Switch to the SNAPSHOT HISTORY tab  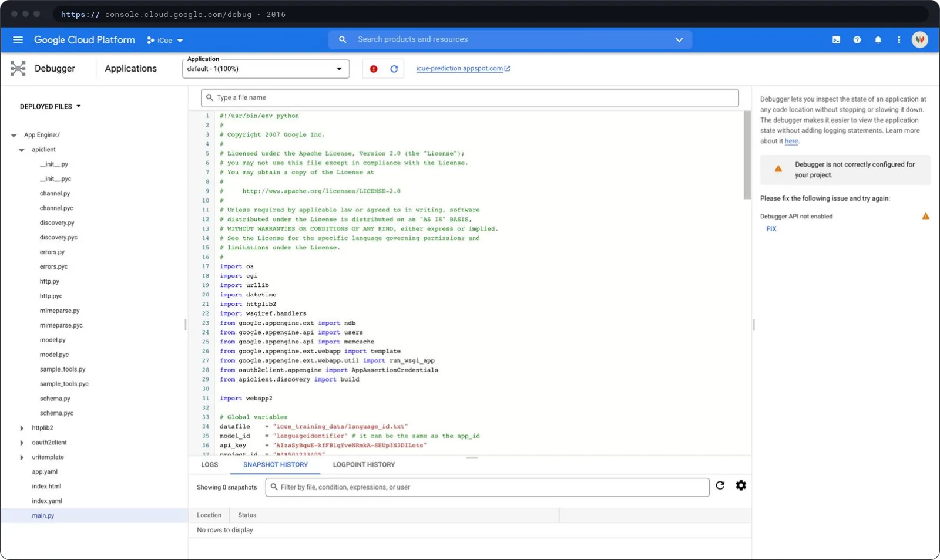(x=276, y=465)
